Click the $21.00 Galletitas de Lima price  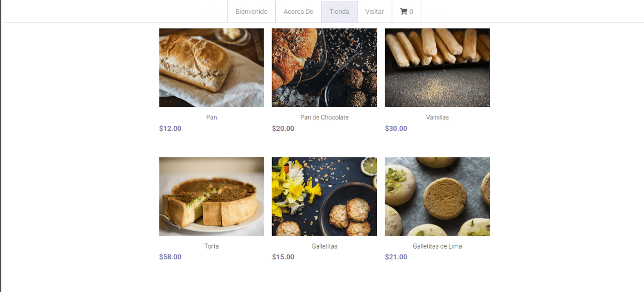pyautogui.click(x=396, y=257)
